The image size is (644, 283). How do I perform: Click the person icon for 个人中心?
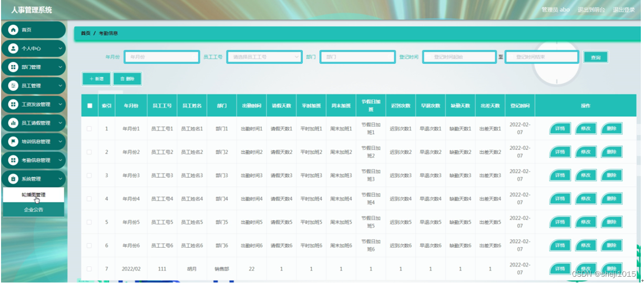pyautogui.click(x=13, y=48)
